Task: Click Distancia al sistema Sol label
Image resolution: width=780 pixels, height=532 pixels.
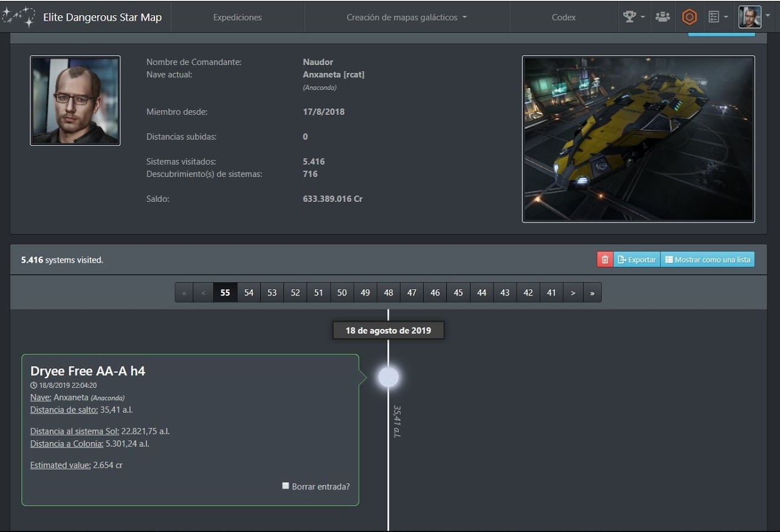Action: click(75, 431)
